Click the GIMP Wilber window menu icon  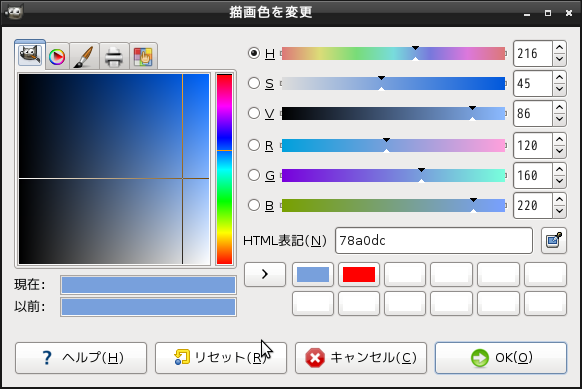(x=14, y=12)
